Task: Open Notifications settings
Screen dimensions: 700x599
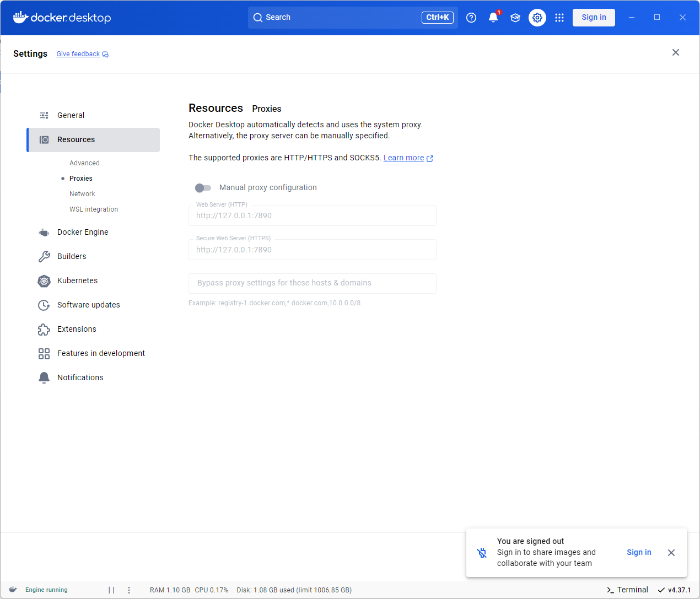Action: click(94, 378)
